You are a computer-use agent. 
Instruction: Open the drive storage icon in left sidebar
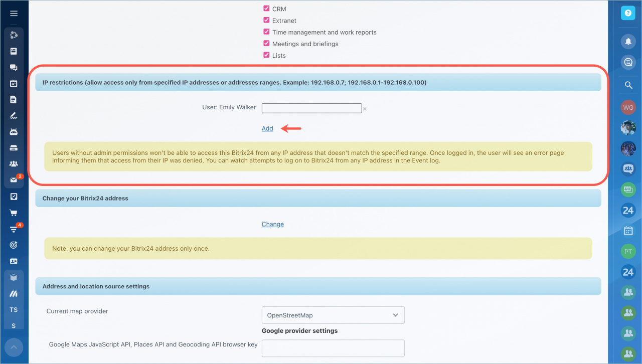[14, 148]
